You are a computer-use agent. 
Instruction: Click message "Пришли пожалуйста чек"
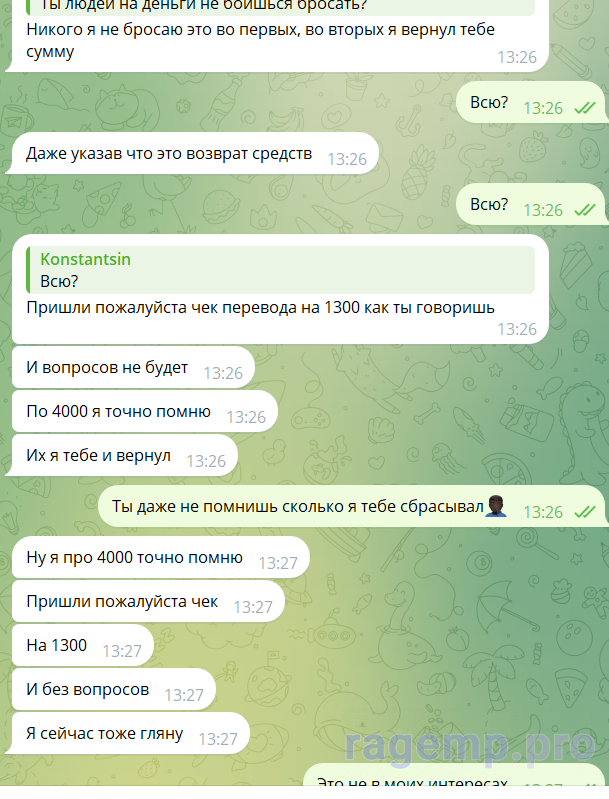(148, 601)
